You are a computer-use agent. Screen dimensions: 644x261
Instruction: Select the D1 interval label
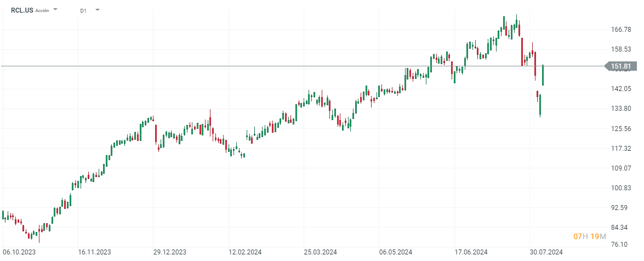point(83,10)
